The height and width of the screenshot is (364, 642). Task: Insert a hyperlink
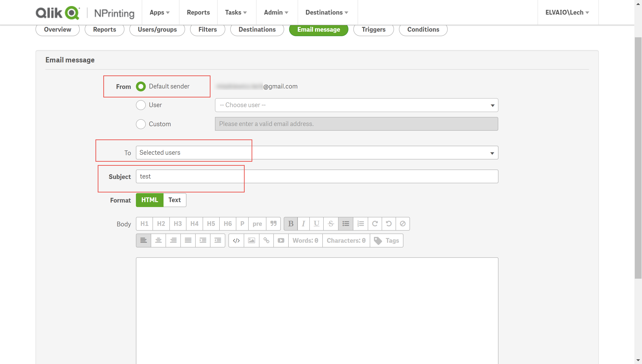[266, 240]
